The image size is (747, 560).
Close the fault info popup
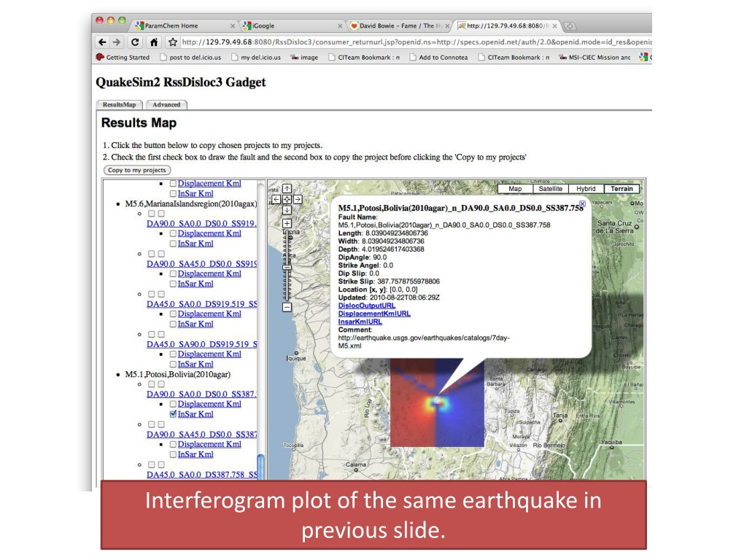pyautogui.click(x=582, y=203)
